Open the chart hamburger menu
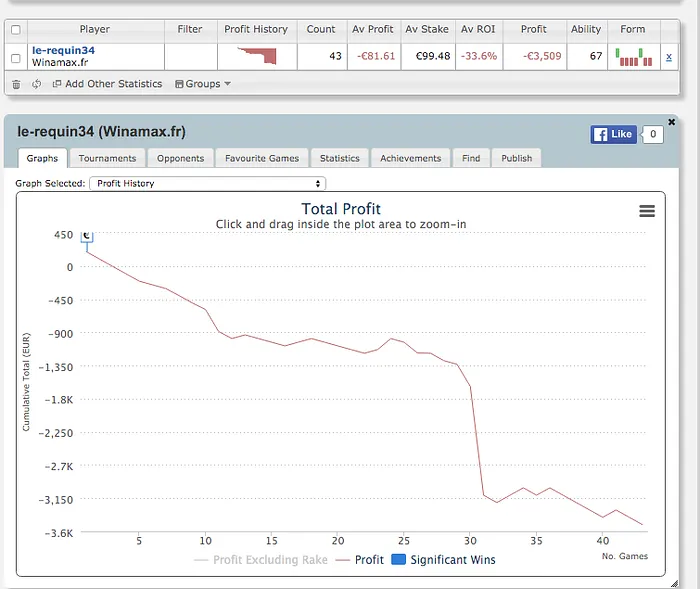 (x=647, y=211)
